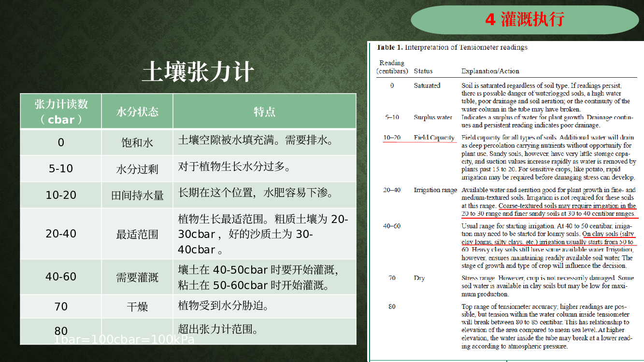Click the "70" reading in the English table
Image resolution: width=644 pixels, height=362 pixels.
click(x=392, y=278)
